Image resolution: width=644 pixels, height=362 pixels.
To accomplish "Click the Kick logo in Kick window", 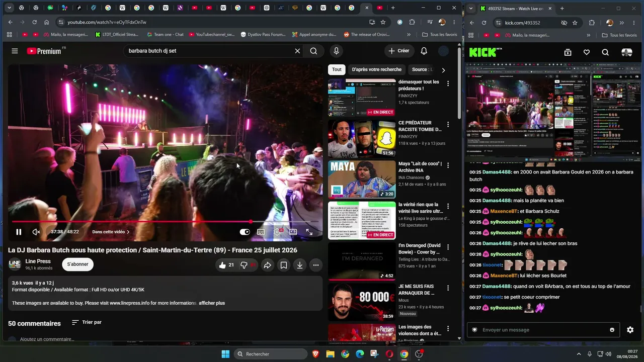I will coord(486,52).
